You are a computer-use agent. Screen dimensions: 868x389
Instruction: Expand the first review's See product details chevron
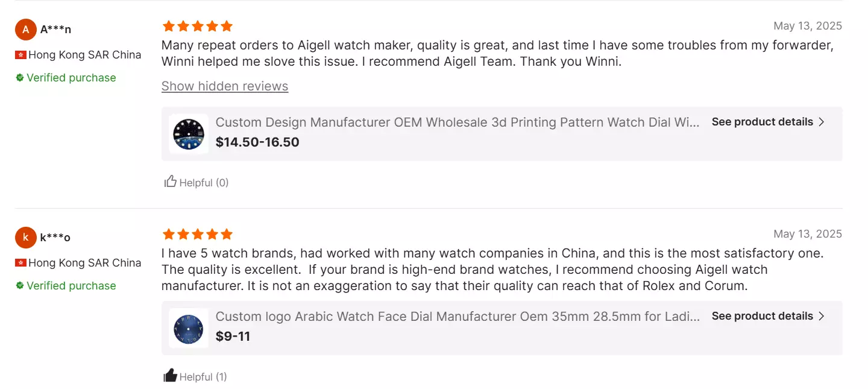pyautogui.click(x=821, y=121)
